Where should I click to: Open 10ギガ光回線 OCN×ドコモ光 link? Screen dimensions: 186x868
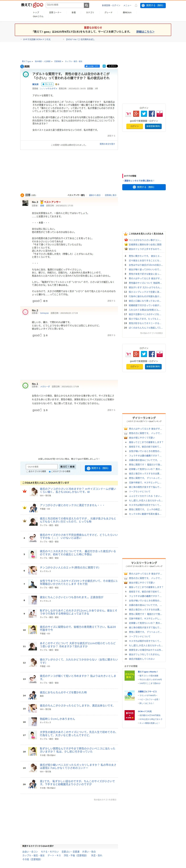pos(37,39)
